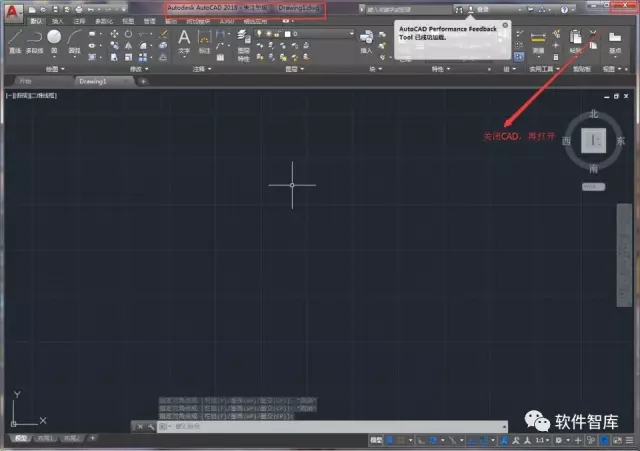Click the search help keyword field
This screenshot has height=451, width=640.
tap(407, 9)
